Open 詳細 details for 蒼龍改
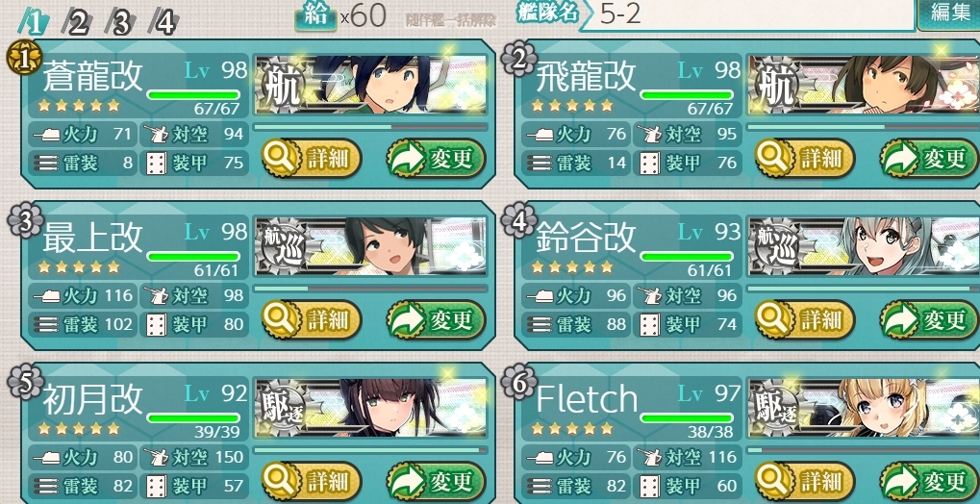 tap(312, 158)
